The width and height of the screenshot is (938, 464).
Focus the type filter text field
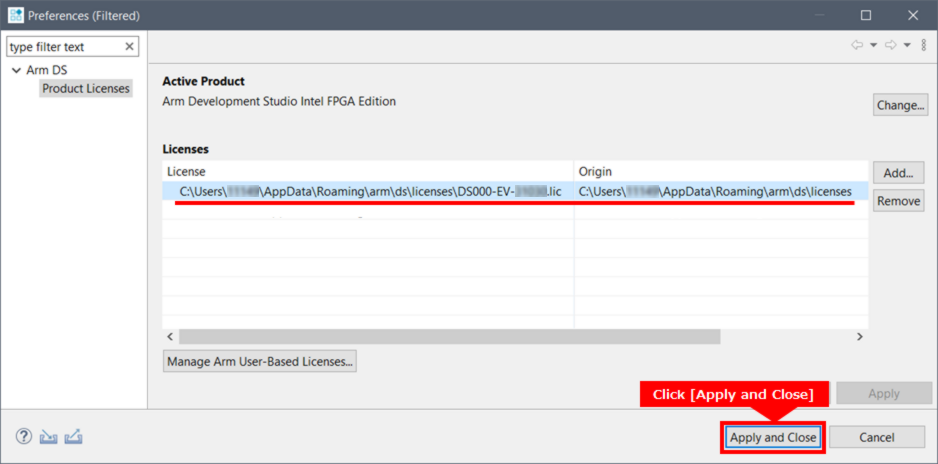click(65, 47)
